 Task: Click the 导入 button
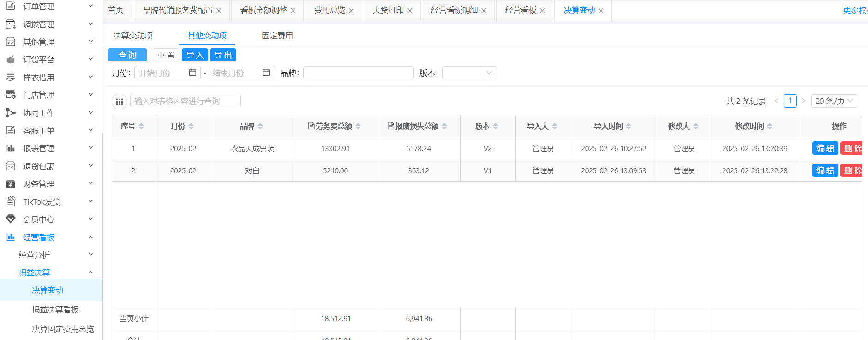[194, 55]
